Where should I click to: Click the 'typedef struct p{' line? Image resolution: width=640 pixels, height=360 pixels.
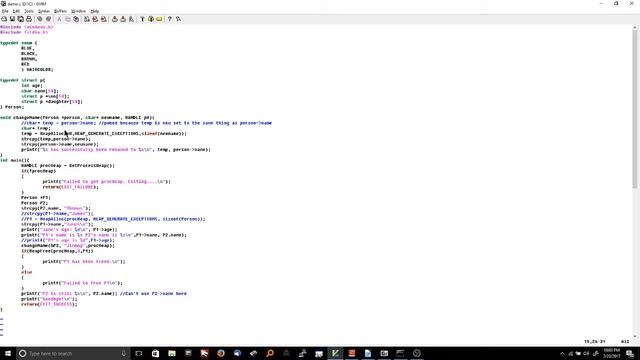point(23,80)
